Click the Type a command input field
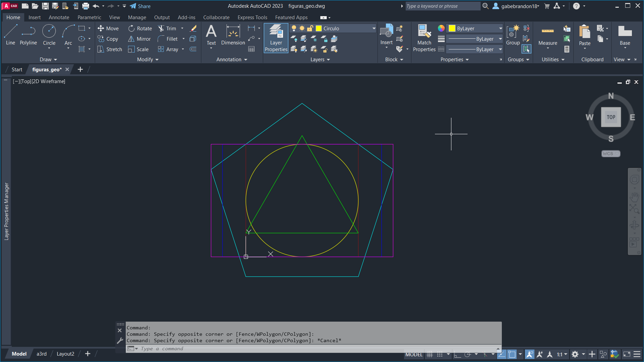The height and width of the screenshot is (362, 644). pos(235,349)
